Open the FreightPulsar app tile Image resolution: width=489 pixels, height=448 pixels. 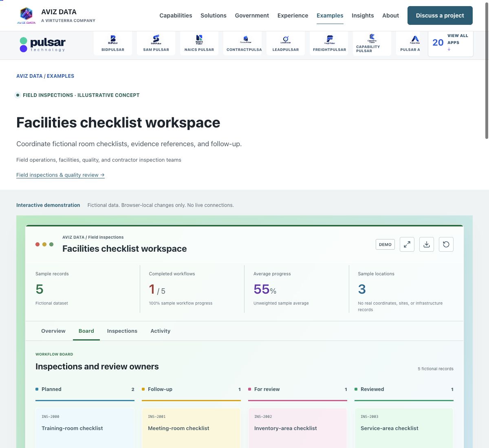tap(329, 44)
